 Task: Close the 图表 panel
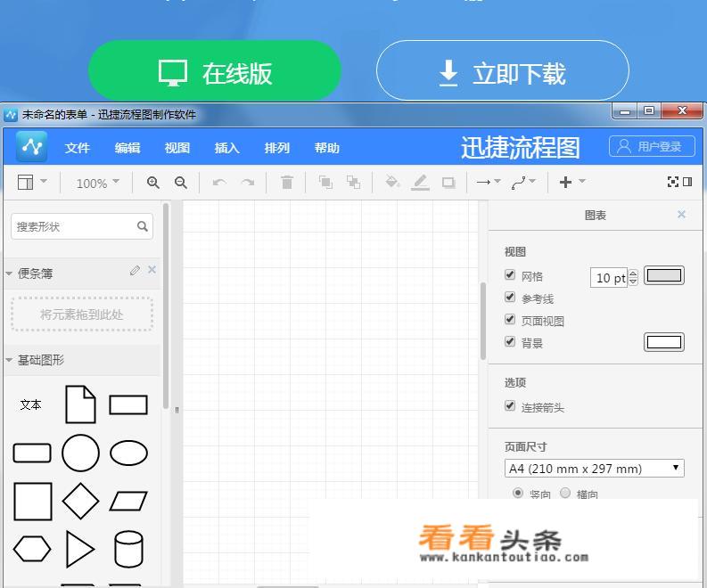pyautogui.click(x=681, y=215)
